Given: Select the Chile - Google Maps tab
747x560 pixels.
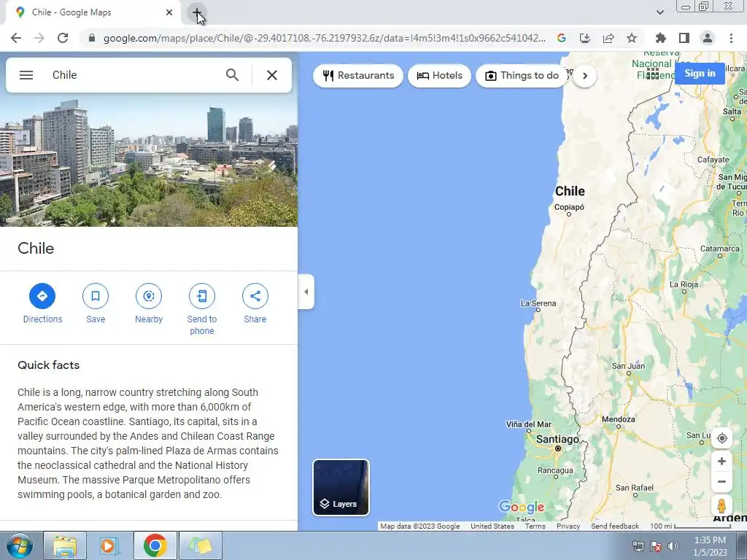Looking at the screenshot, I should point(94,12).
